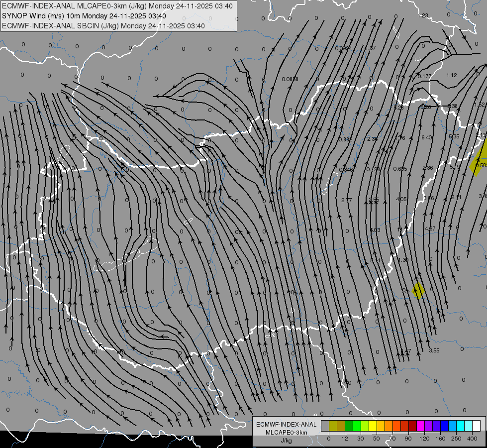This screenshot has width=487, height=448.
Task: Click the pure yellow legend swatch
Action: pos(373,426)
